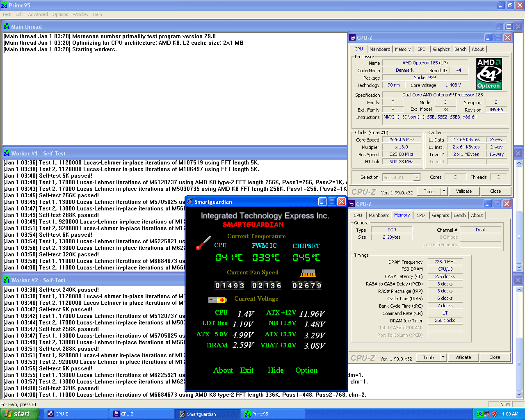The width and height of the screenshot is (525, 420).
Task: Click DRAM voltage reading 2.59V
Action: pos(243,345)
